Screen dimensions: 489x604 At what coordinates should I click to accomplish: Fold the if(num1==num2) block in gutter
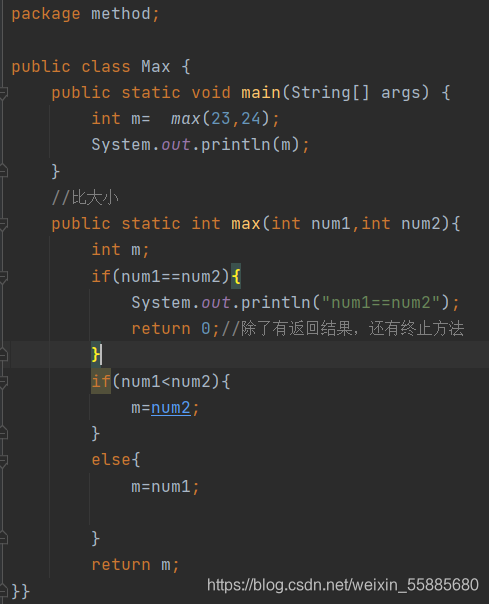(3, 276)
